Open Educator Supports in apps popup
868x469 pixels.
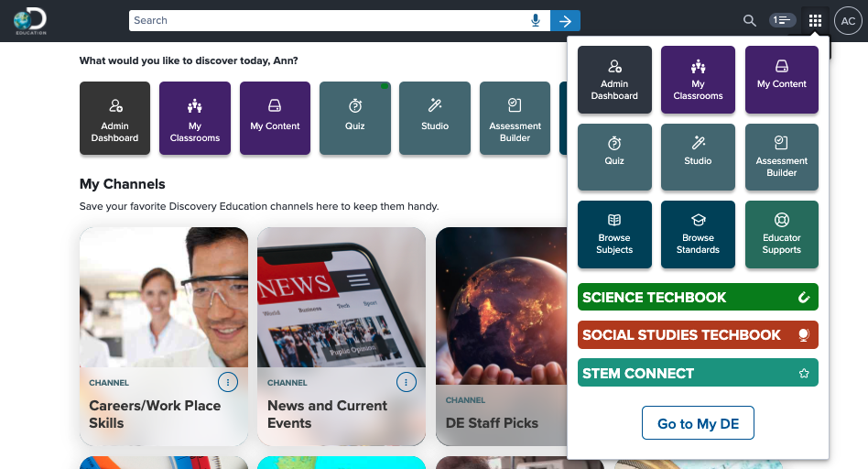tap(782, 234)
